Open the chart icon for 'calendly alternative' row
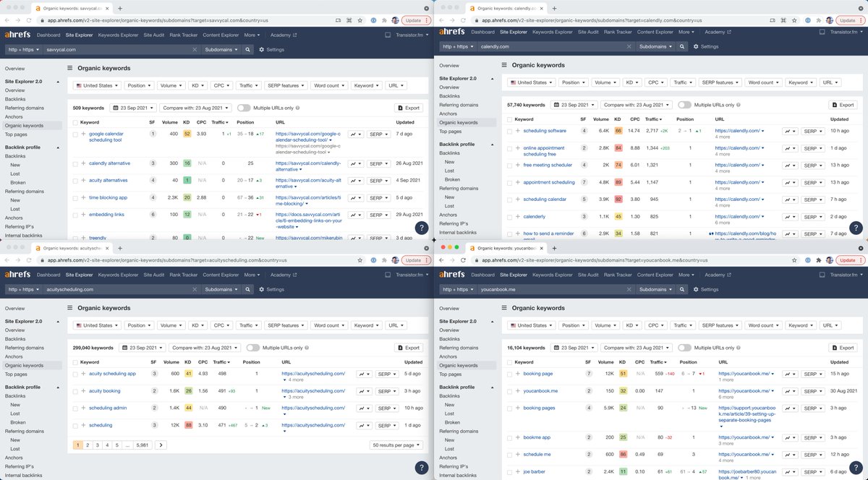868x480 pixels. (x=355, y=163)
